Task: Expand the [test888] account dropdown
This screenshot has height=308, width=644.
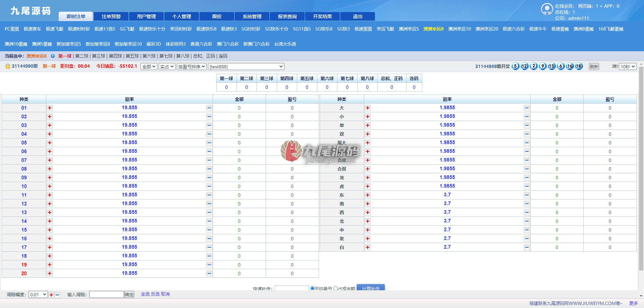Action: [246, 67]
